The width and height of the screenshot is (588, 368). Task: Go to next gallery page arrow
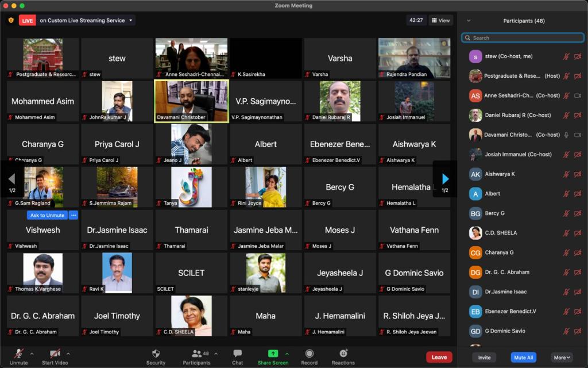pos(445,179)
